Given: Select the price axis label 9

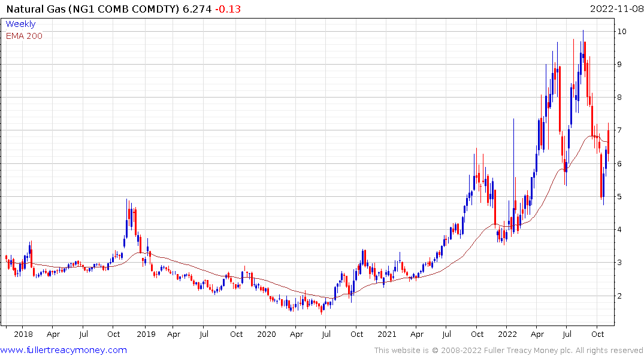Looking at the screenshot, I should pyautogui.click(x=620, y=65).
